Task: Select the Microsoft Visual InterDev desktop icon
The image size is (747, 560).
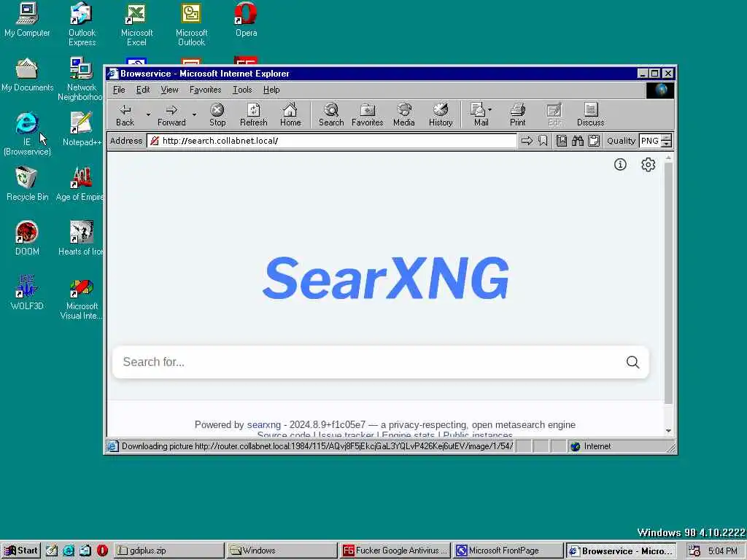Action: click(81, 298)
